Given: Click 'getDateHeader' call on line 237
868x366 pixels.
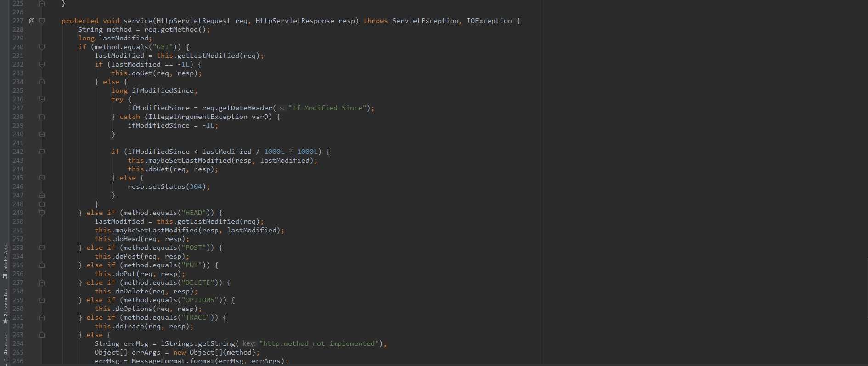Looking at the screenshot, I should (245, 108).
